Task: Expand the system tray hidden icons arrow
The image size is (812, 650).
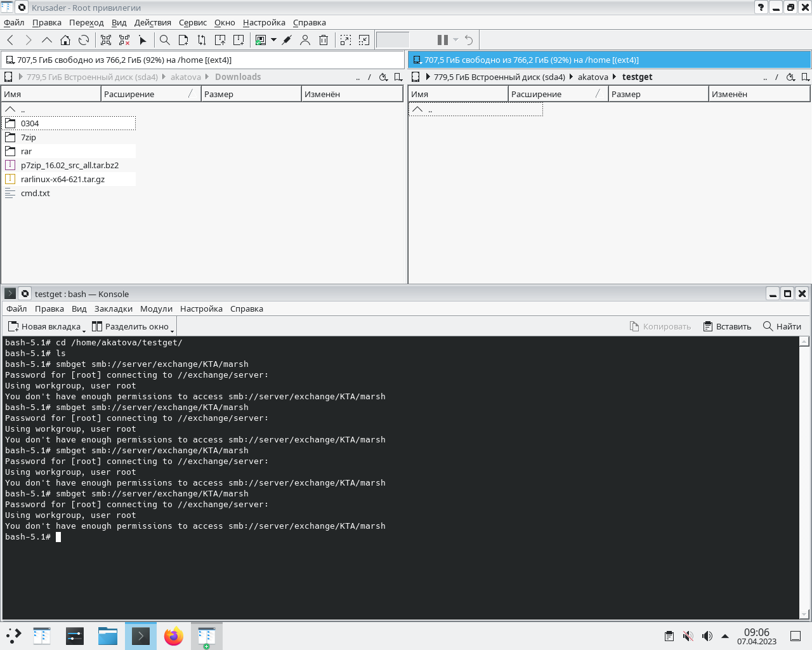Action: [725, 635]
